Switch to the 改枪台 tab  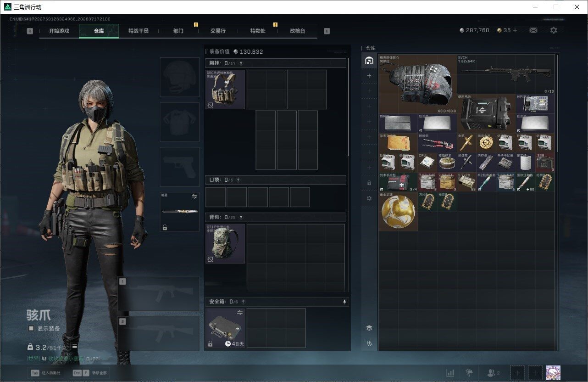pos(297,31)
